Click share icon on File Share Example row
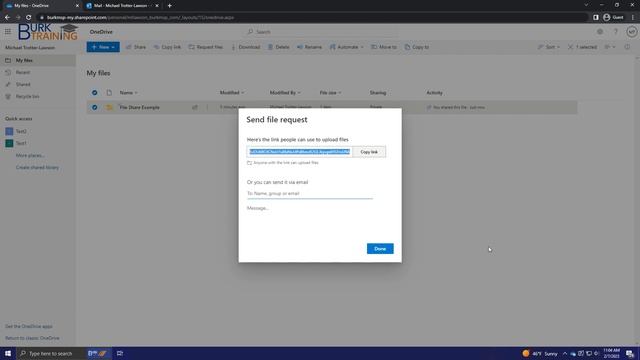 [195, 107]
